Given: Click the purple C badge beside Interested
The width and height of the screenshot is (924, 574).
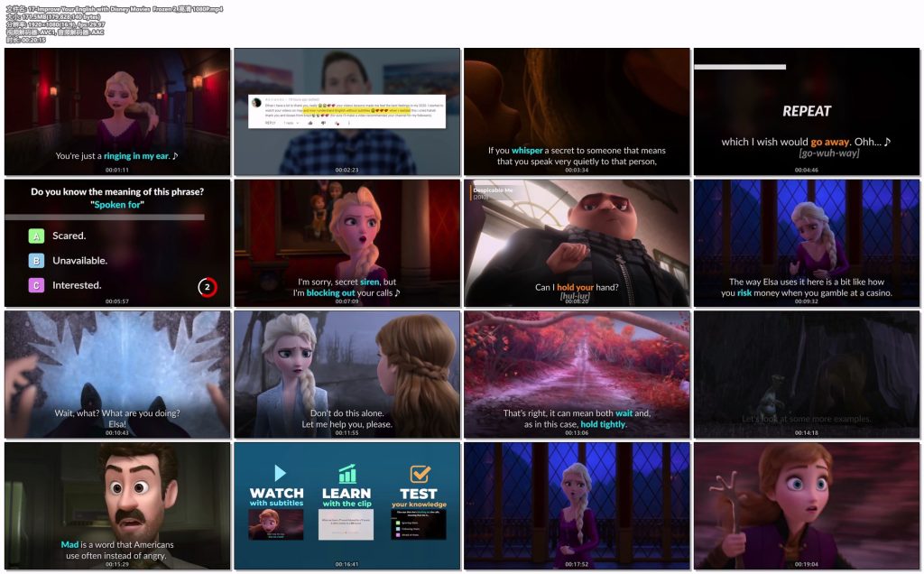Looking at the screenshot, I should (x=36, y=285).
